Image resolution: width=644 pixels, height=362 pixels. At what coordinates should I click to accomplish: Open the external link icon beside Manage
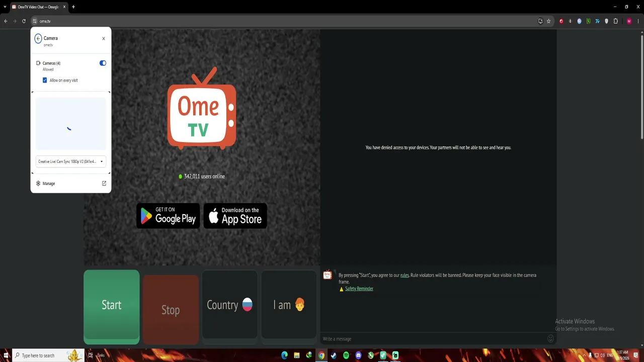(104, 184)
